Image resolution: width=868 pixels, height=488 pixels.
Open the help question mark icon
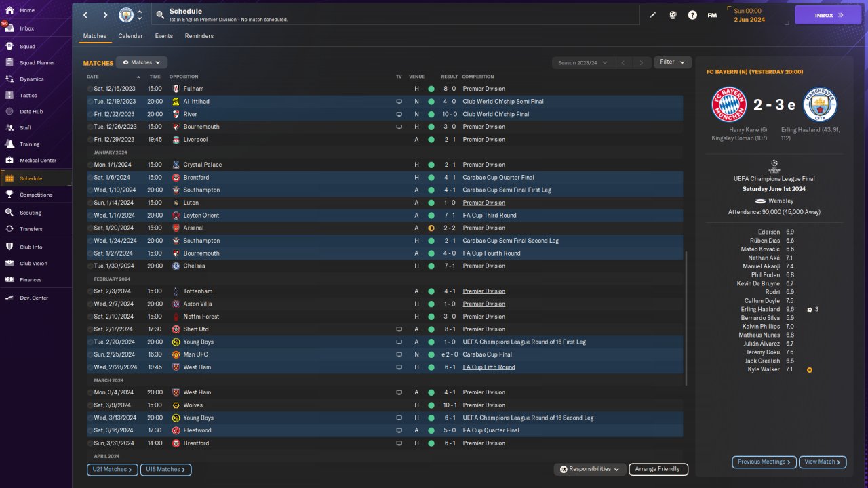point(692,15)
